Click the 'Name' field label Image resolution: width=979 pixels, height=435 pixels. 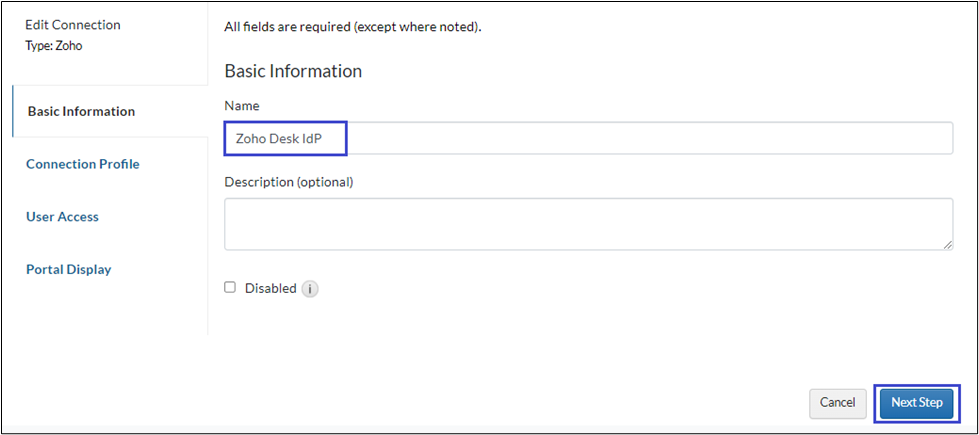click(x=242, y=106)
